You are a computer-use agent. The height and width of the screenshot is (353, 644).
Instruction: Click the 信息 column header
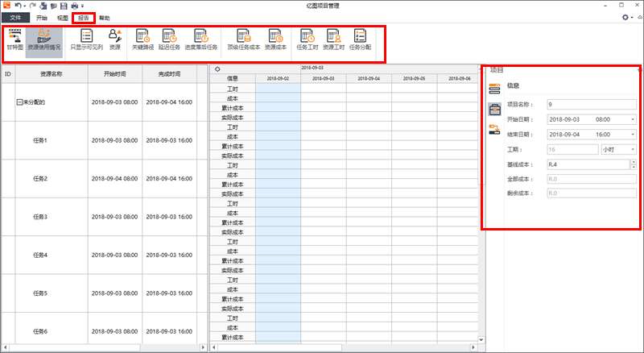233,78
